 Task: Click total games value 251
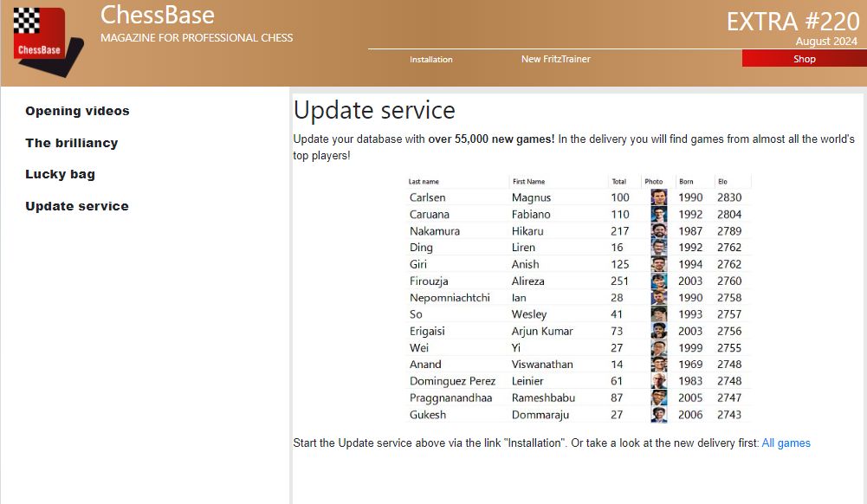(619, 281)
